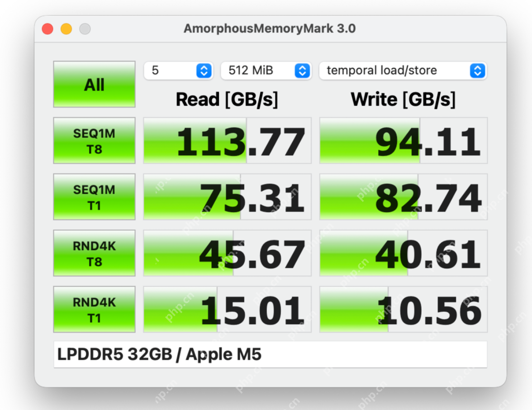
Task: Click the All benchmark button
Action: (x=94, y=85)
